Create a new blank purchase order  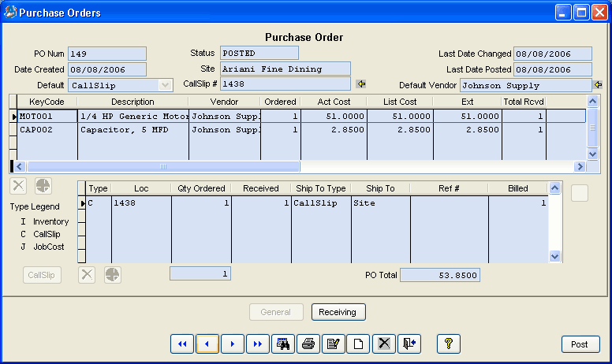tap(358, 344)
